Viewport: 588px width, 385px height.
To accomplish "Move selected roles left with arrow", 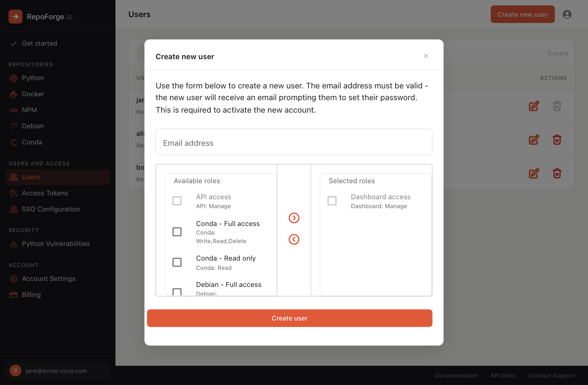I will click(294, 239).
